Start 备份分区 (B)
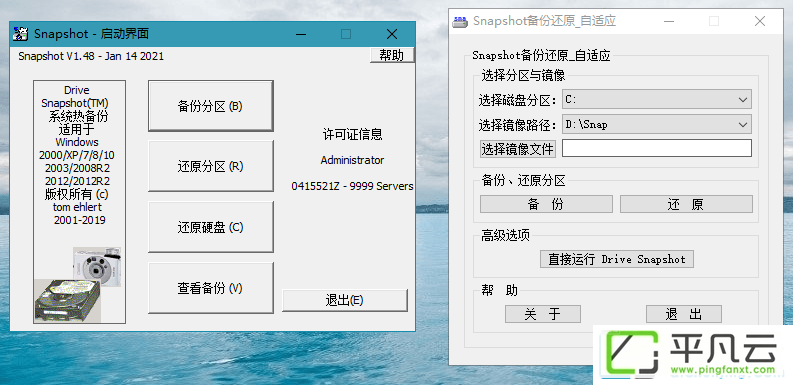This screenshot has width=793, height=385. pyautogui.click(x=210, y=106)
